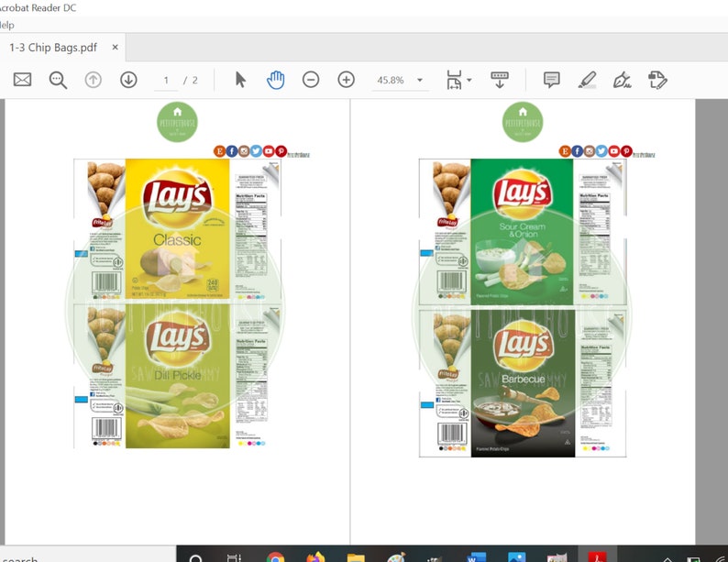Choose the arrow selection tool
The width and height of the screenshot is (728, 562).
[x=240, y=80]
